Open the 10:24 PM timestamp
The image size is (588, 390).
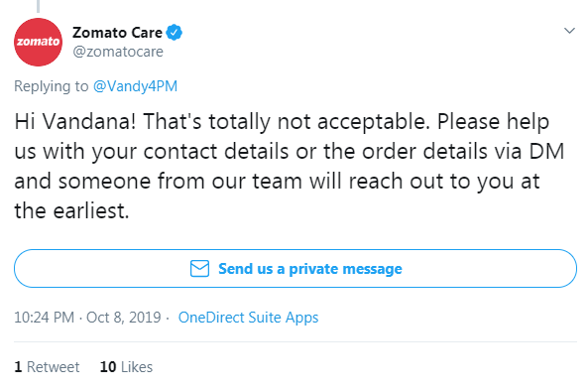click(45, 318)
